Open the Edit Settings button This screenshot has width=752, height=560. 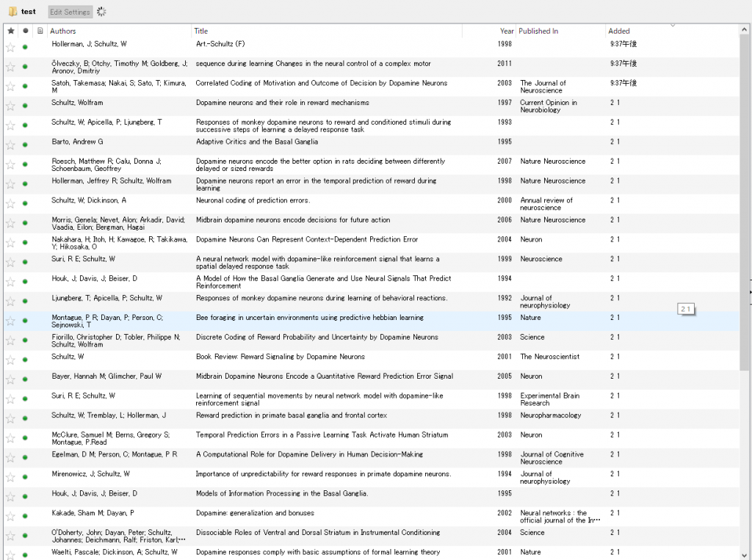(70, 12)
